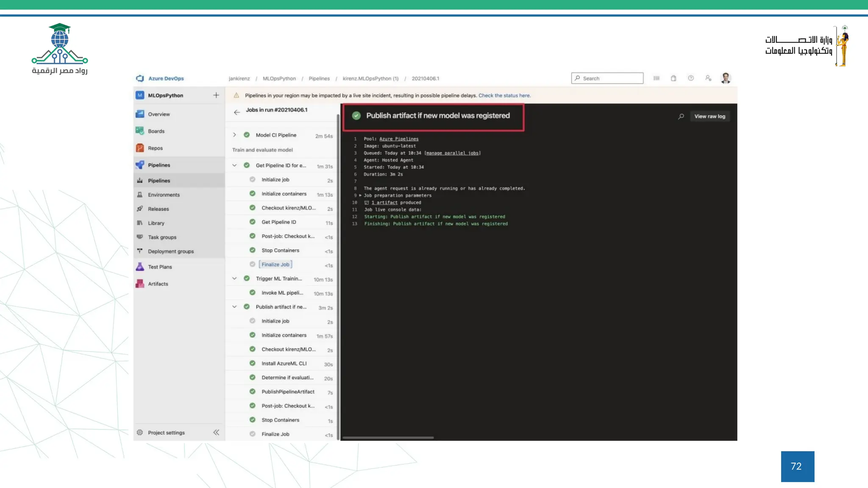Screen dimensions: 868x488
Task: Collapse the Get Pipeline ID job
Action: [x=234, y=166]
